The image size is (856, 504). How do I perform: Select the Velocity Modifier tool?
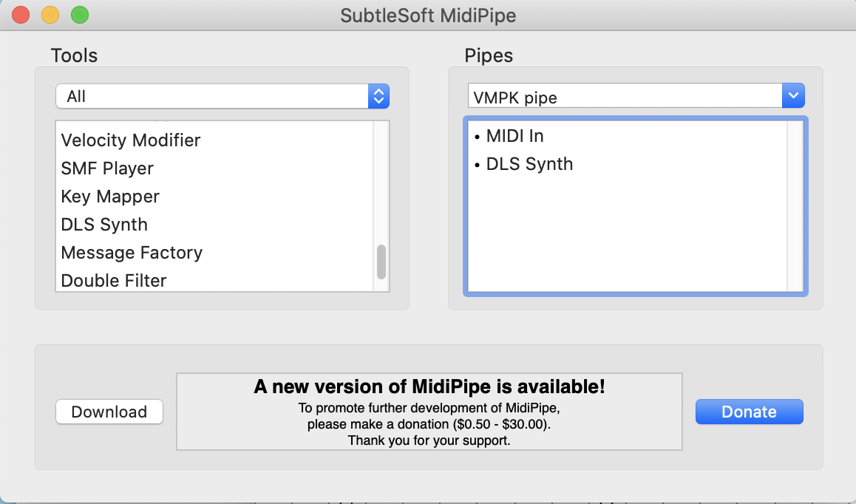click(131, 140)
